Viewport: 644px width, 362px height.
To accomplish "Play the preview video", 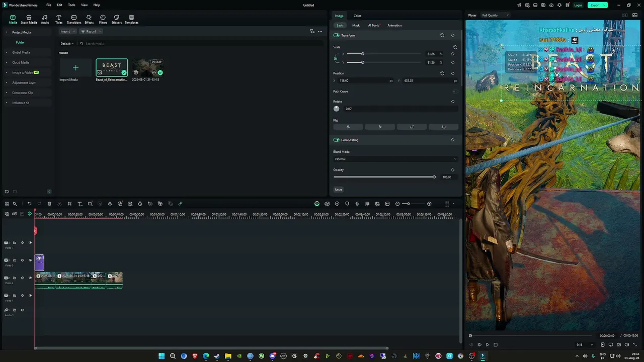I will (488, 345).
